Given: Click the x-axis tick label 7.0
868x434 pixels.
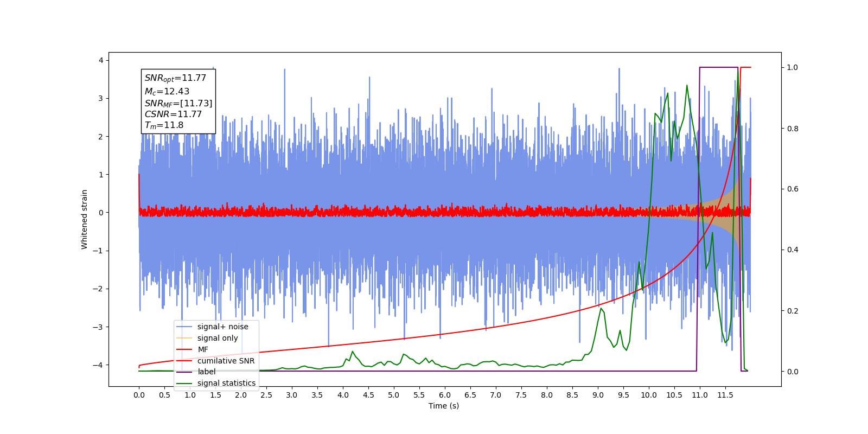Looking at the screenshot, I should [x=496, y=395].
